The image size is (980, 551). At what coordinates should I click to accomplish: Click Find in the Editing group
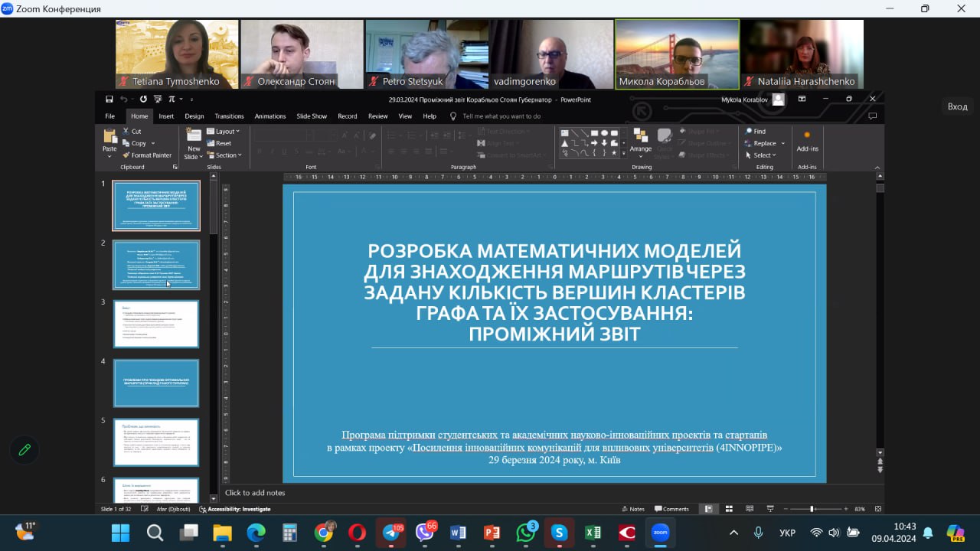click(755, 132)
